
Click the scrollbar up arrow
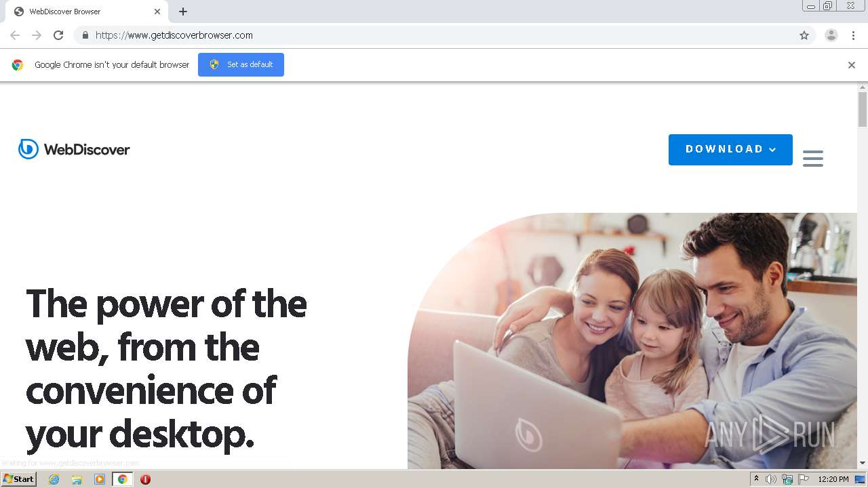(x=863, y=87)
